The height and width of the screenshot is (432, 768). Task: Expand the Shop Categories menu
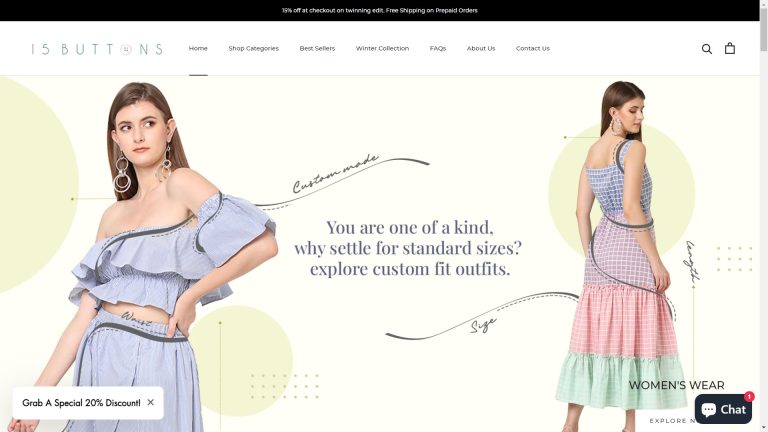click(x=253, y=48)
